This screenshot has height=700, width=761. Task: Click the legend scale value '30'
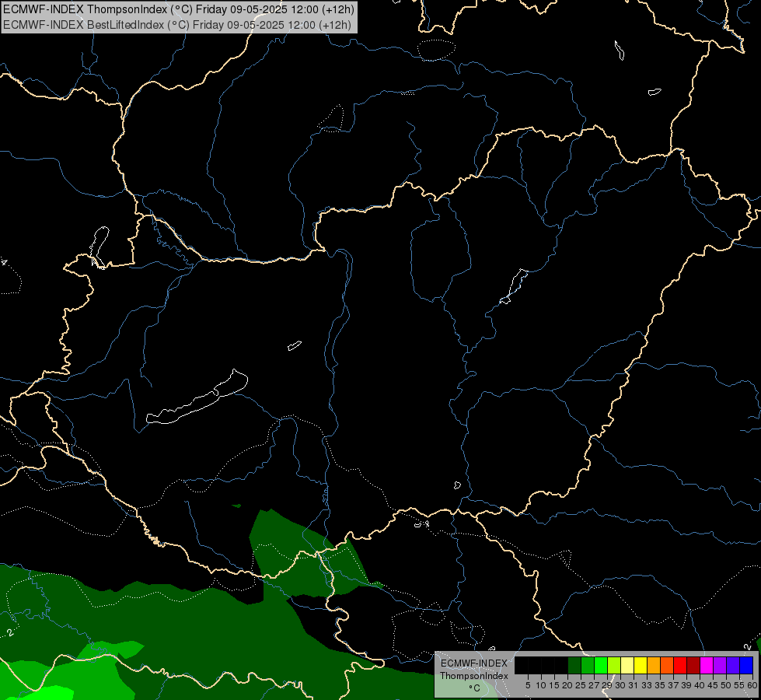click(x=620, y=685)
